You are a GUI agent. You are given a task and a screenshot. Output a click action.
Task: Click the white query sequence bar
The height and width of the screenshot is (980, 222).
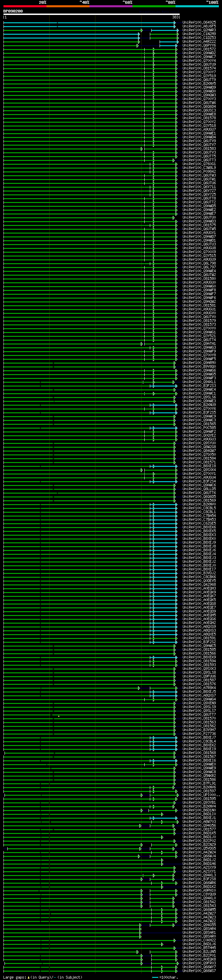[92, 14]
